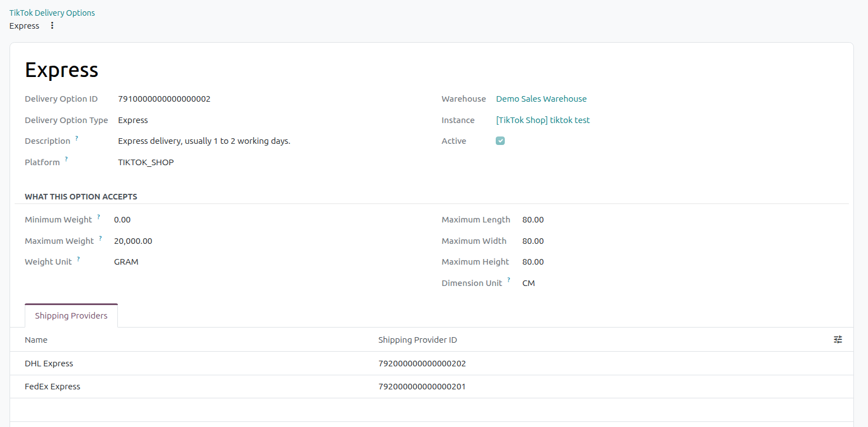The width and height of the screenshot is (868, 427).
Task: Sort by the Shipping Provider ID column header
Action: (418, 340)
